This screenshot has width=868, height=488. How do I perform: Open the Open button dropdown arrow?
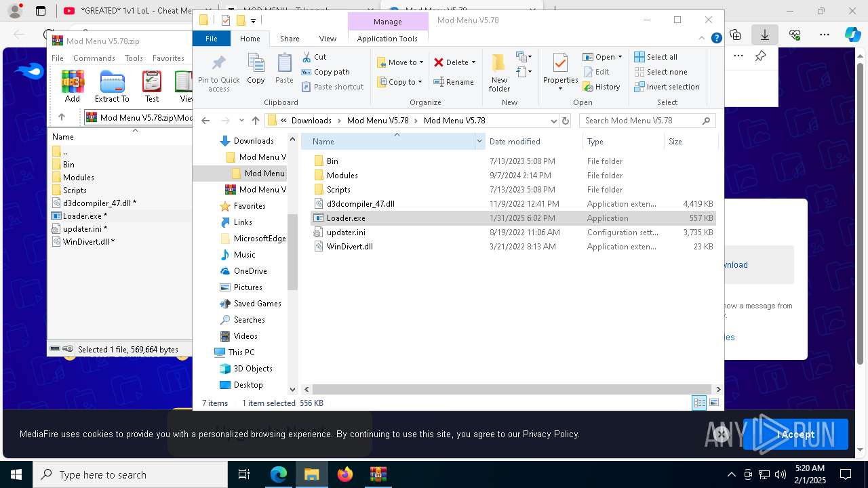pos(620,57)
